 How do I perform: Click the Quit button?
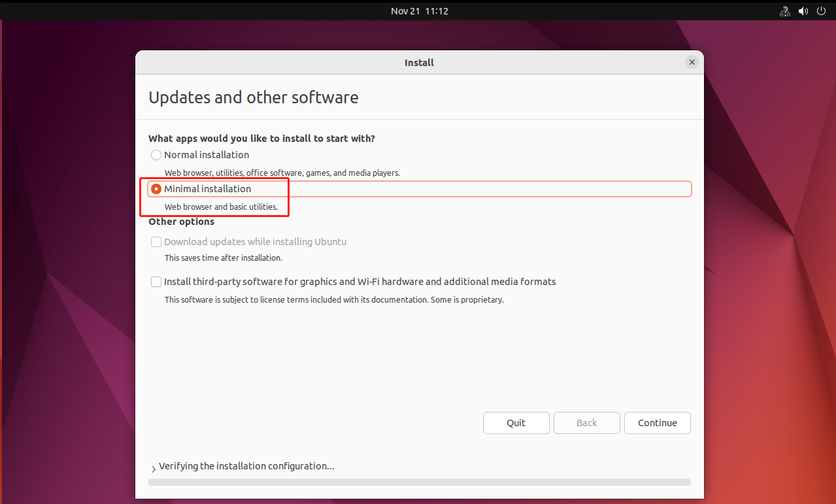coord(516,423)
